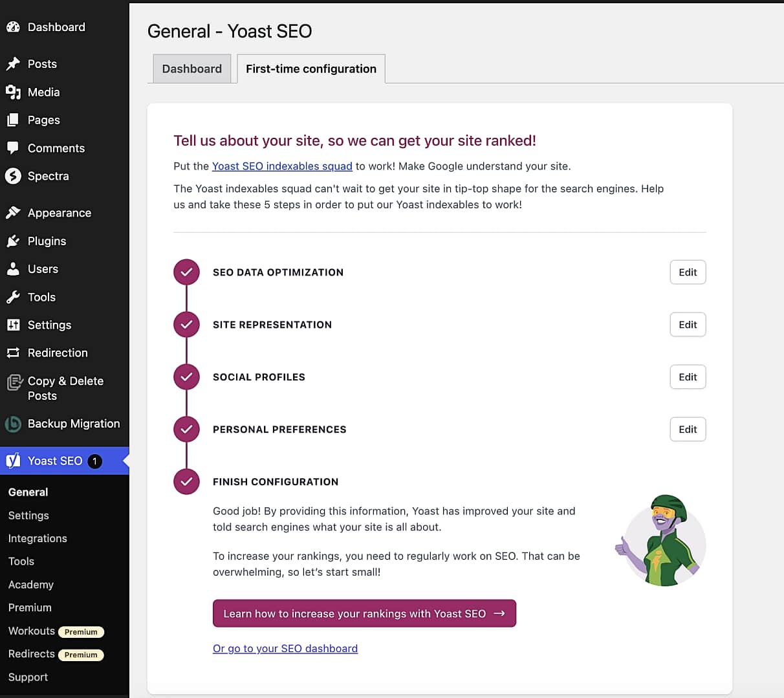The image size is (784, 698).
Task: Click the SEO DATA OPTIMIZATION step heading
Action: click(278, 272)
